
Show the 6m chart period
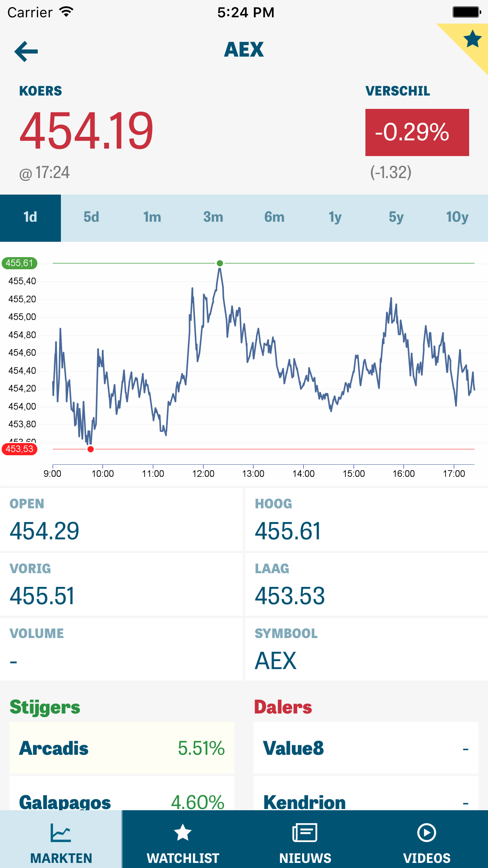click(x=274, y=217)
